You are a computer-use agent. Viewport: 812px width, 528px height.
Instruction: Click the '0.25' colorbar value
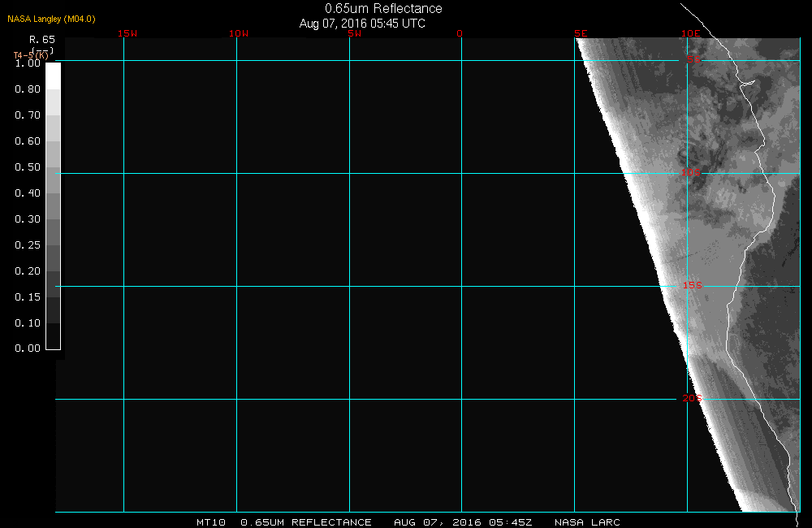(x=28, y=245)
